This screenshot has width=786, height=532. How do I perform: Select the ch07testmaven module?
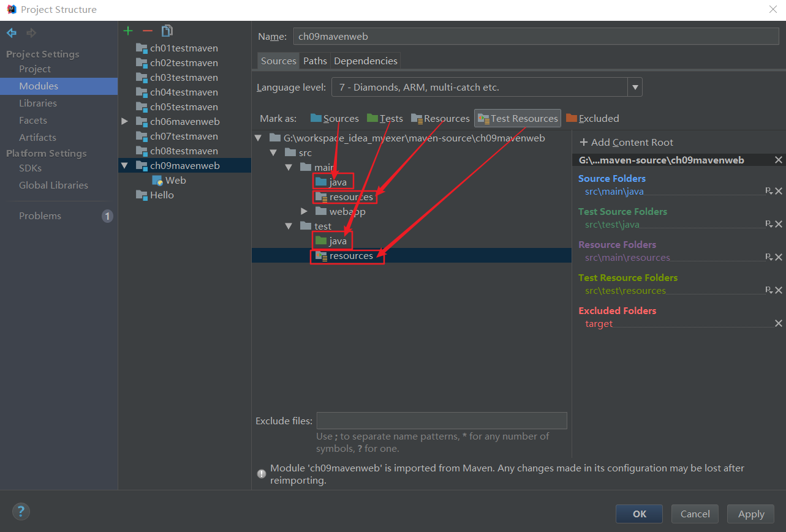[184, 137]
